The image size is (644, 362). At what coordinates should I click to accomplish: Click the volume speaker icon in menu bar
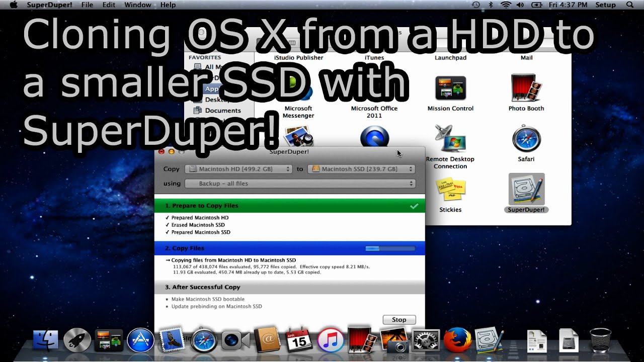(x=520, y=5)
